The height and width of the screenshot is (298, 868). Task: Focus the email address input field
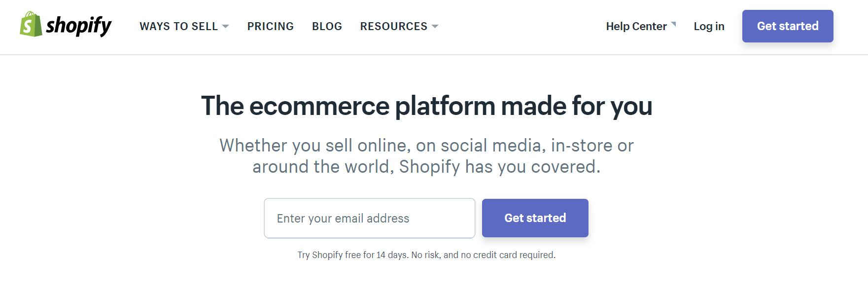tap(370, 218)
